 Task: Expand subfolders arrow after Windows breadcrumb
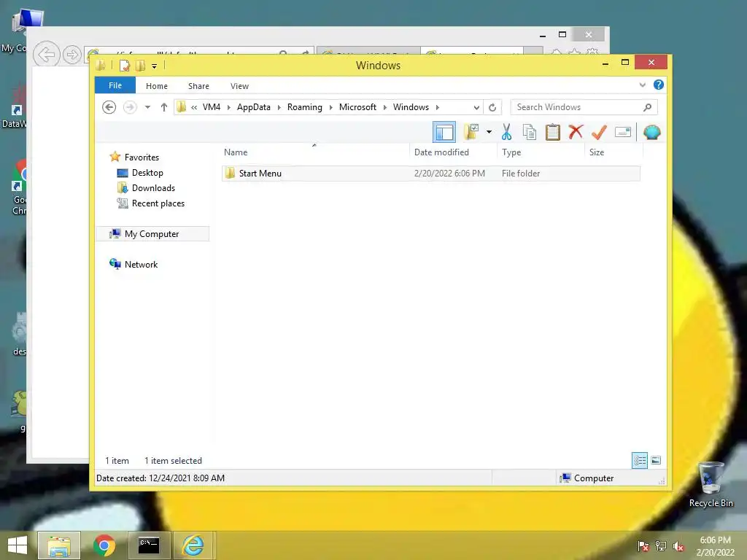pos(438,108)
